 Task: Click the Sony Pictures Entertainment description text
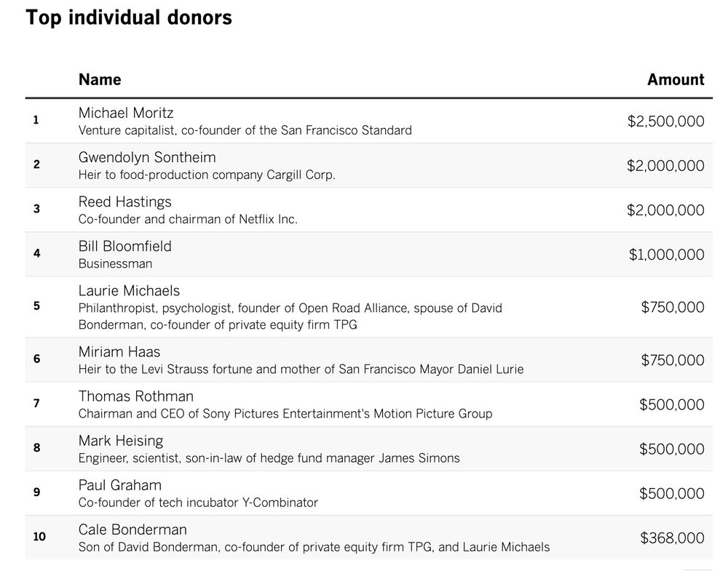[285, 414]
